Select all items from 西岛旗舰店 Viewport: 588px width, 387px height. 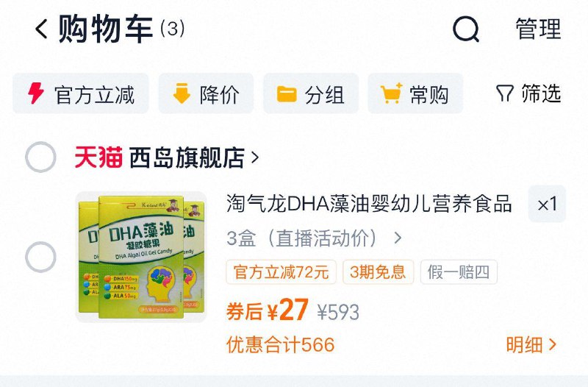[x=40, y=157]
